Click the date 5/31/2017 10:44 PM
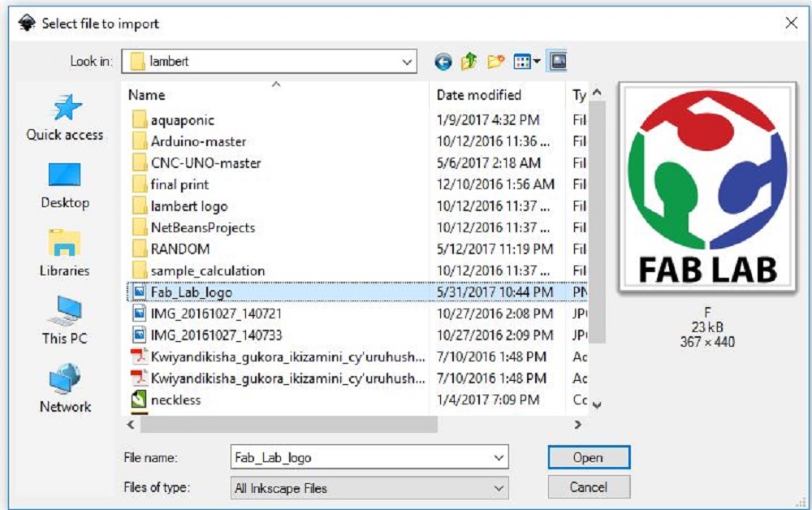812x510 pixels. 495,292
